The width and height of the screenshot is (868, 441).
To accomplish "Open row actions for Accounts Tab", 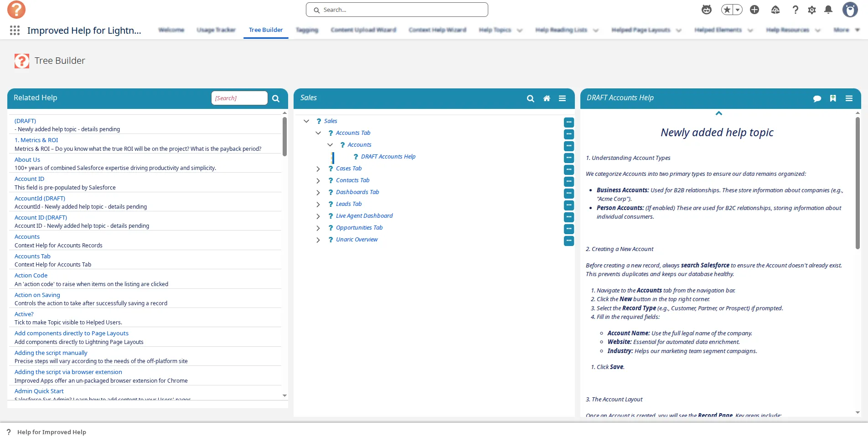I will [x=569, y=134].
